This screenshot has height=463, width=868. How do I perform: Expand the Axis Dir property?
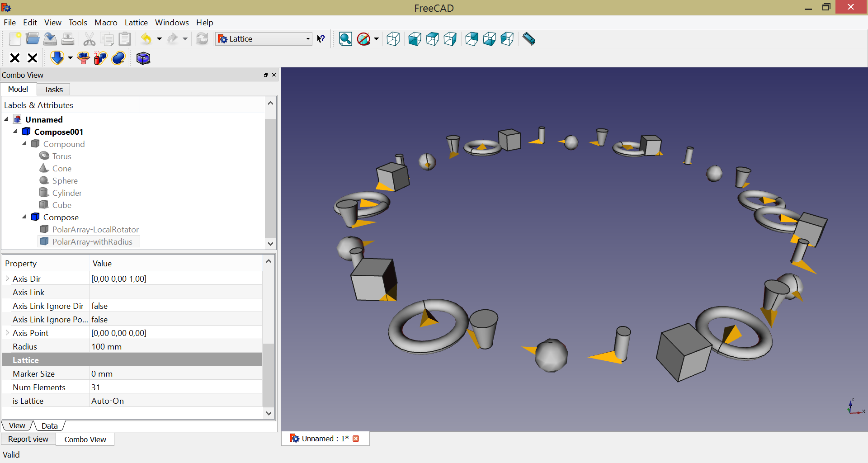coord(7,279)
